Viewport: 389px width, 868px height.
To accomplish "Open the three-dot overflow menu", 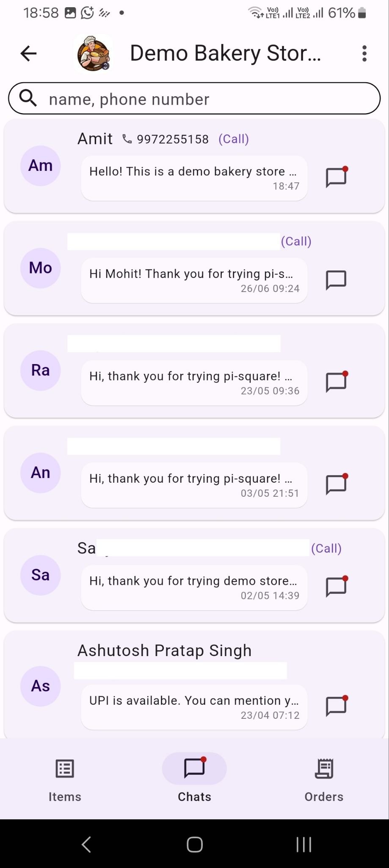I will click(364, 53).
